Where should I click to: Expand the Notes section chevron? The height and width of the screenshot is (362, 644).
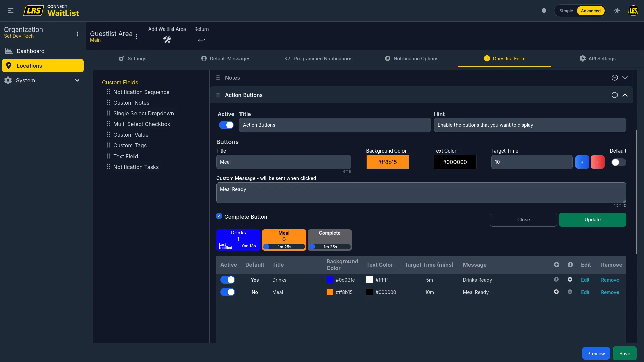pyautogui.click(x=625, y=78)
